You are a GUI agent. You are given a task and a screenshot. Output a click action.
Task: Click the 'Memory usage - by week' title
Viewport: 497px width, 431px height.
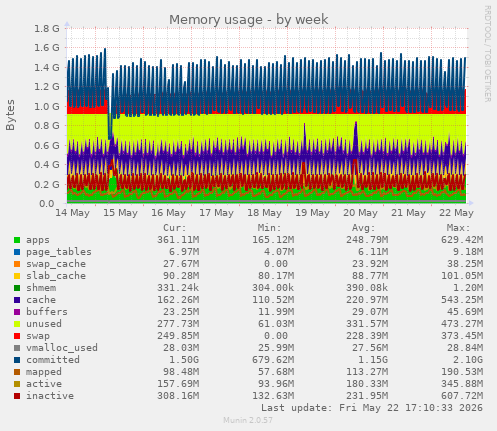(249, 20)
